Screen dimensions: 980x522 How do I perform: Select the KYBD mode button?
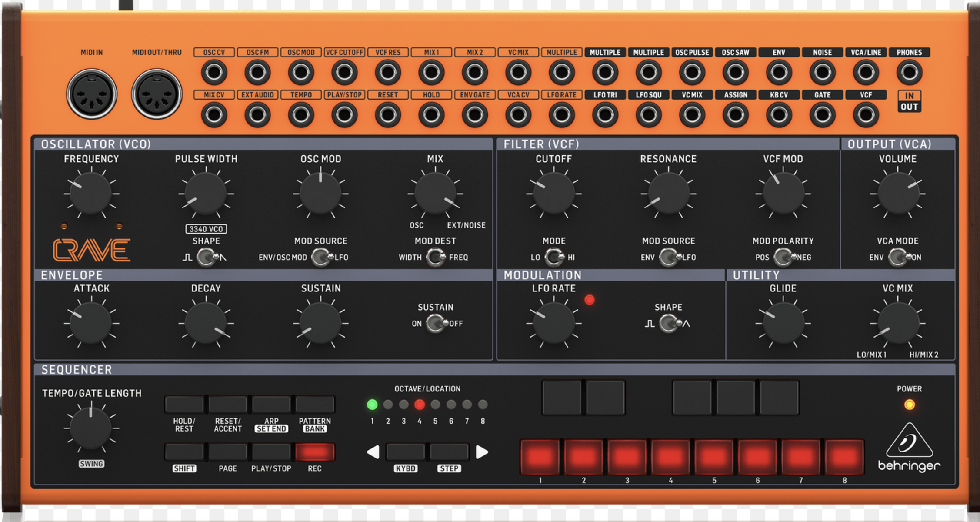click(x=406, y=452)
